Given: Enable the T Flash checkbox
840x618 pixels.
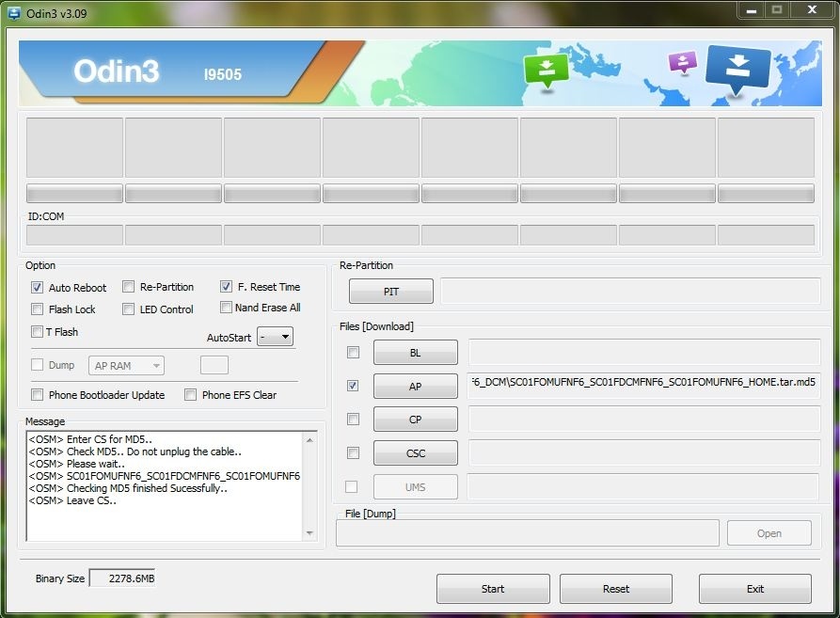Looking at the screenshot, I should [37, 331].
